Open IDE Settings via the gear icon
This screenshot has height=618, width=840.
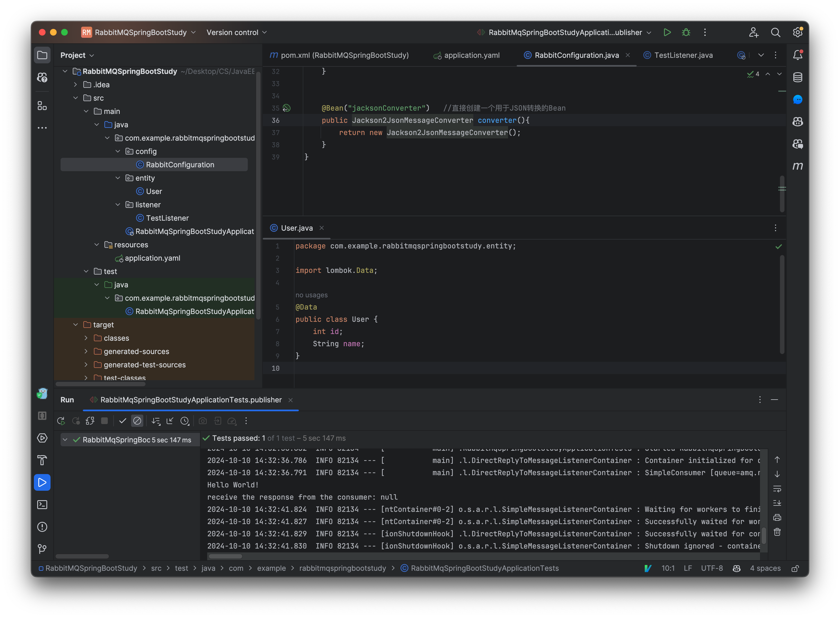click(797, 33)
